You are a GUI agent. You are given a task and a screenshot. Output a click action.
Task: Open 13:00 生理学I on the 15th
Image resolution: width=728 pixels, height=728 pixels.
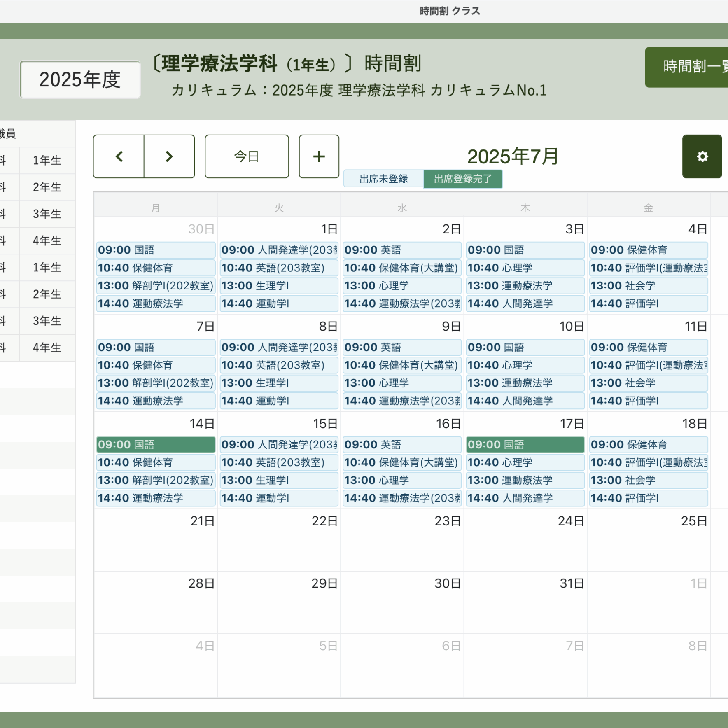tap(279, 480)
